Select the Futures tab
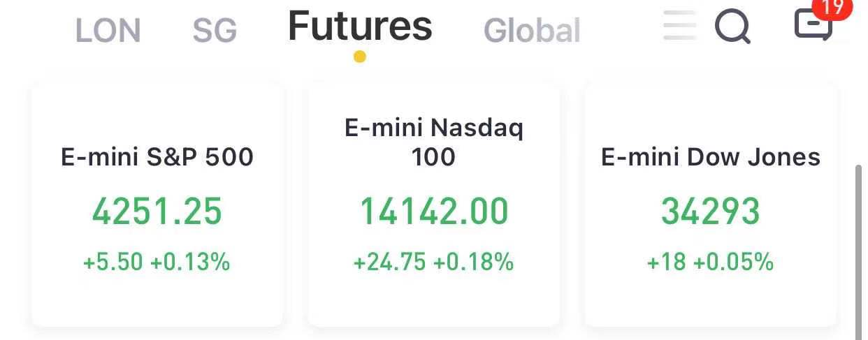Image resolution: width=868 pixels, height=340 pixels. coord(360,27)
